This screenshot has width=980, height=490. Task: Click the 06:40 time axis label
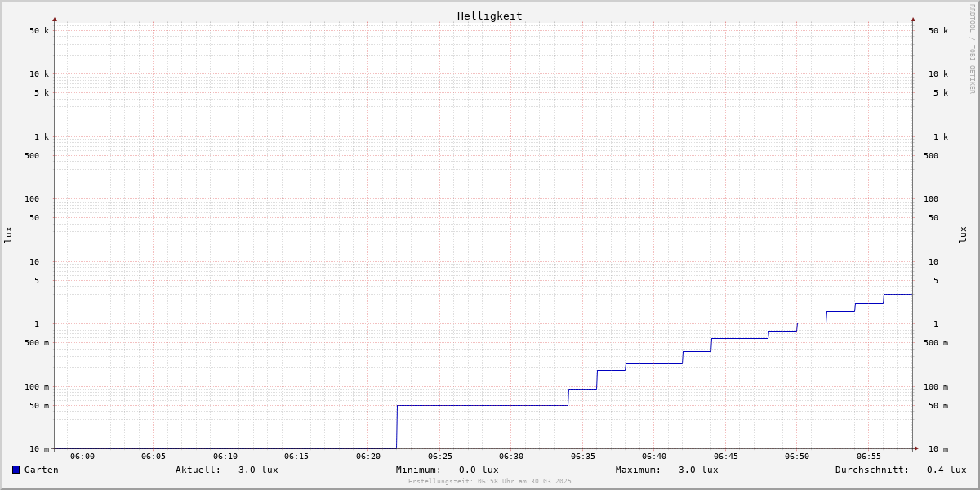point(654,457)
